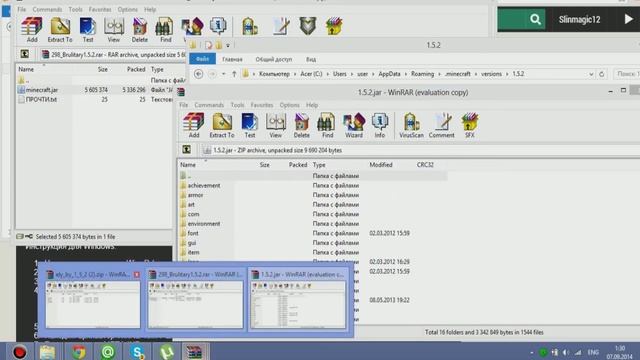Screen dimensions: 640x360
Task: Click the up-one-level icon in the 1.5.2.jar window
Action: (x=187, y=150)
